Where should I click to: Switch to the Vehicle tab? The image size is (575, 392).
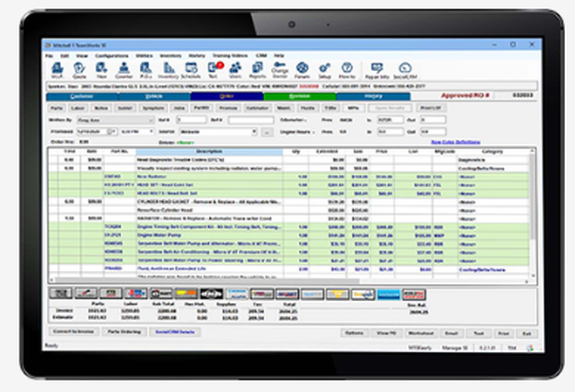pos(154,97)
